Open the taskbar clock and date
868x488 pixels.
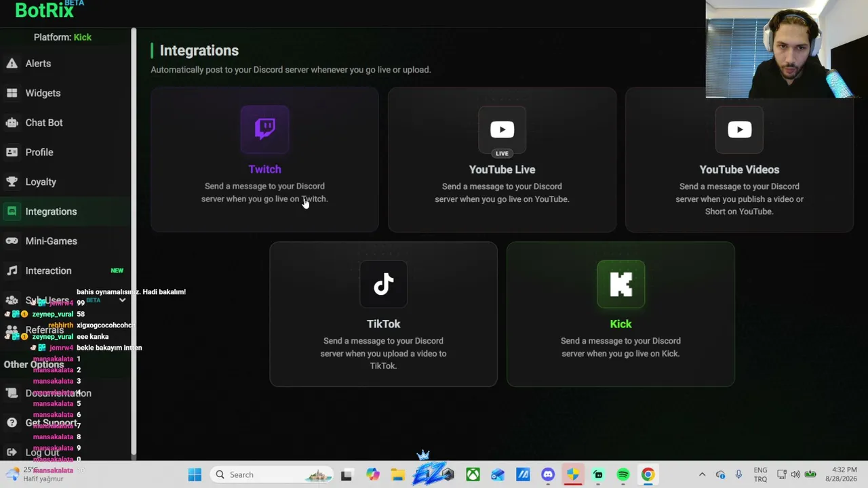(x=842, y=474)
